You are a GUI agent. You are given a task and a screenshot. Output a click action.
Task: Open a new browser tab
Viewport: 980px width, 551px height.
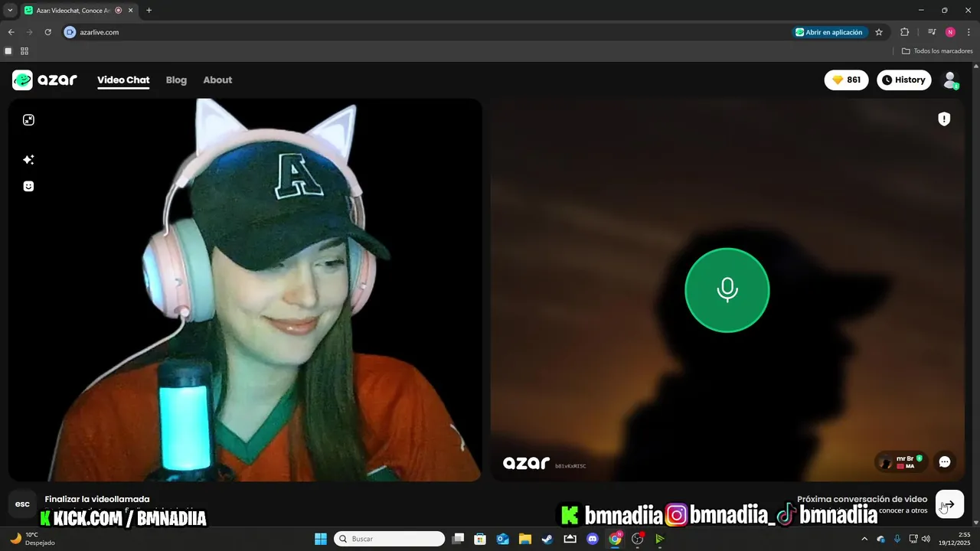[149, 11]
